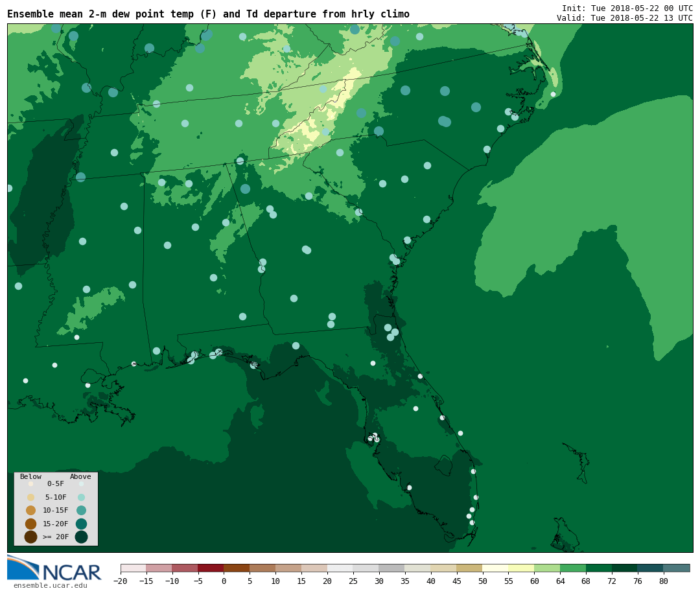Click the '-20' colorbar tick label
Screen dimensions: 700x593
pos(121,581)
